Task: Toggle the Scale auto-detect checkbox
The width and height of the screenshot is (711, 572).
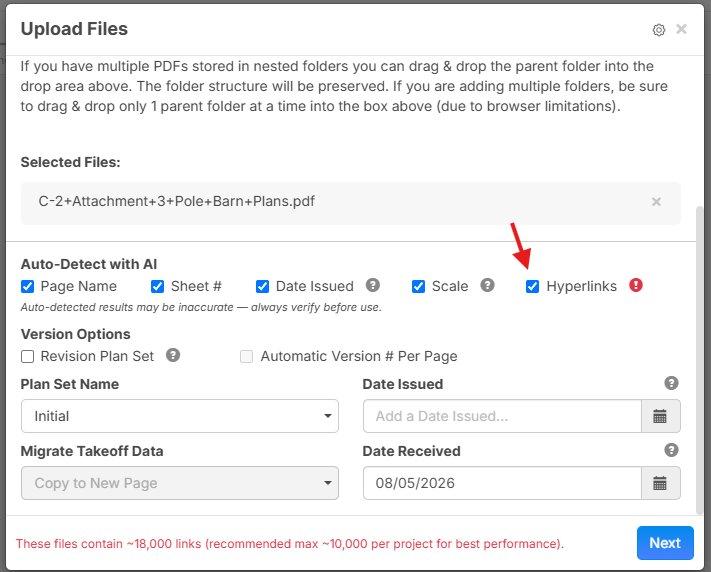Action: pos(418,287)
